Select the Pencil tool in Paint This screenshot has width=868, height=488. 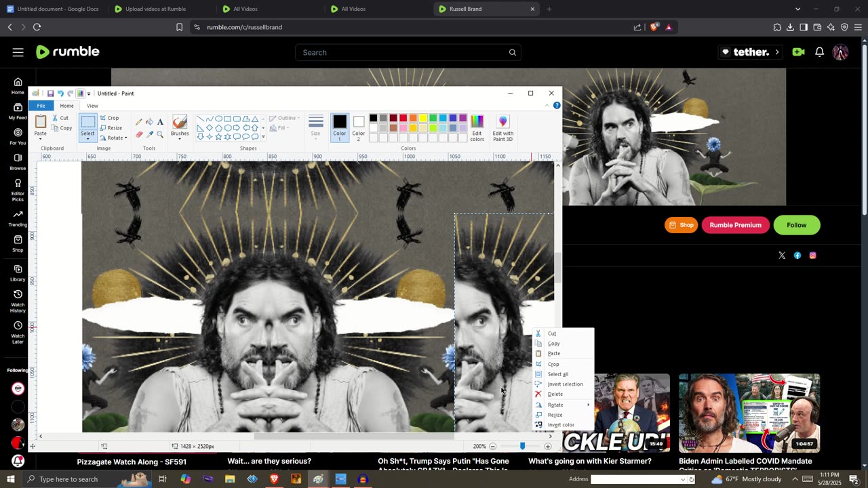(x=139, y=122)
